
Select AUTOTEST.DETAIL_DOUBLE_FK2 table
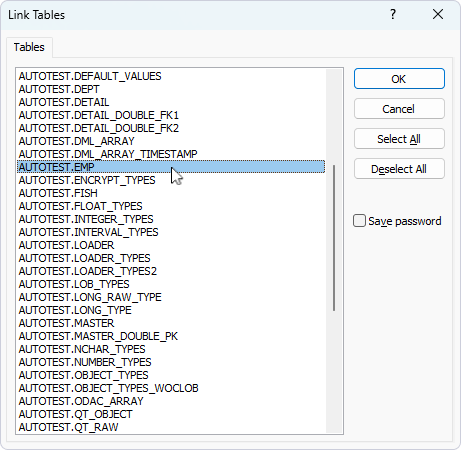click(x=171, y=128)
